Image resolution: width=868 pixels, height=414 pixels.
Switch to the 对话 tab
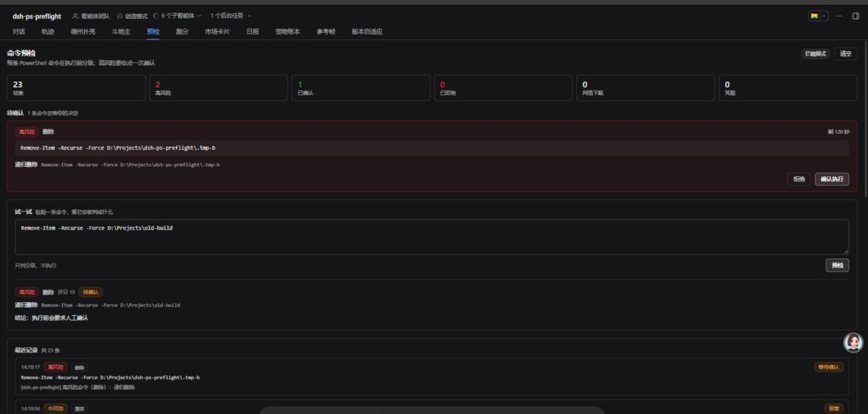pos(18,31)
